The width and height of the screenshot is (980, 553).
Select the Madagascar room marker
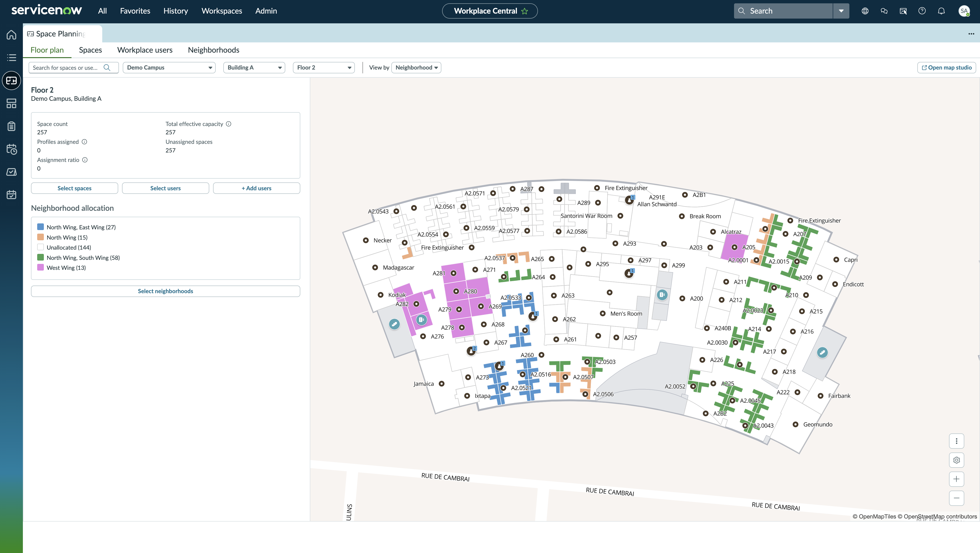(375, 267)
